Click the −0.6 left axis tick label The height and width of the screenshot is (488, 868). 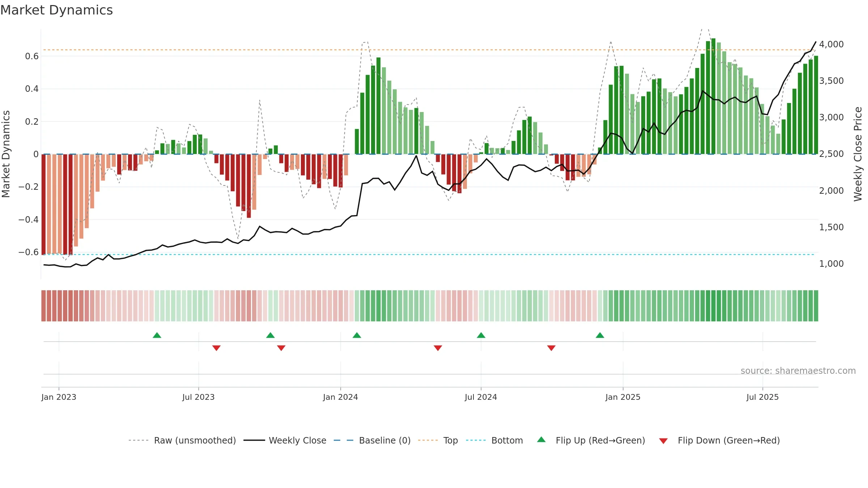tap(29, 252)
